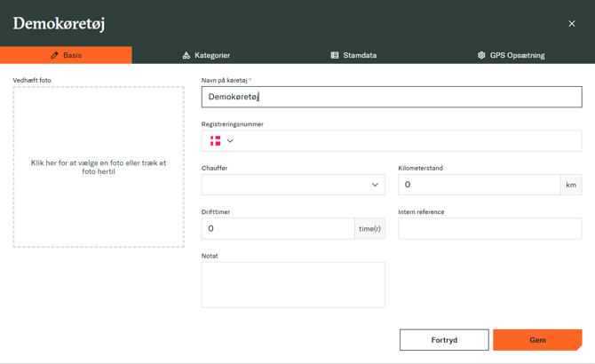Focus the Navn på køretøj field
Image resolution: width=595 pixels, height=364 pixels.
pyautogui.click(x=392, y=97)
